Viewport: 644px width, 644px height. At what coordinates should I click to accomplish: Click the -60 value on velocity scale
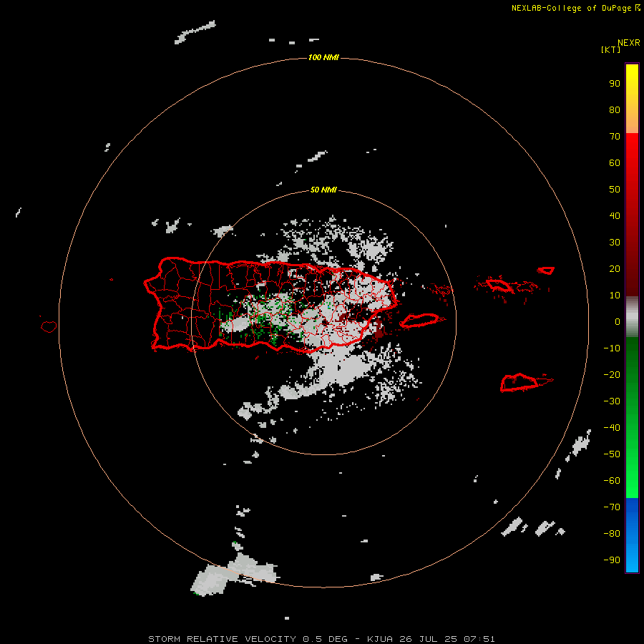click(612, 481)
